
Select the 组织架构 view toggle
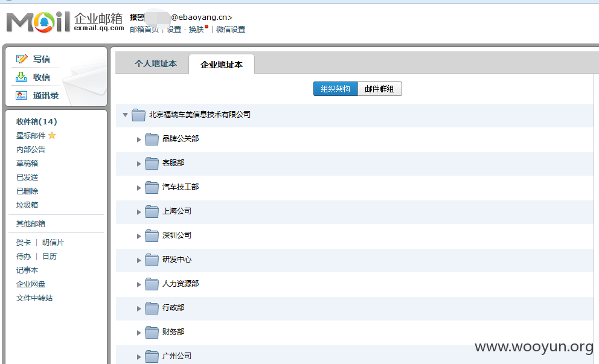(335, 89)
